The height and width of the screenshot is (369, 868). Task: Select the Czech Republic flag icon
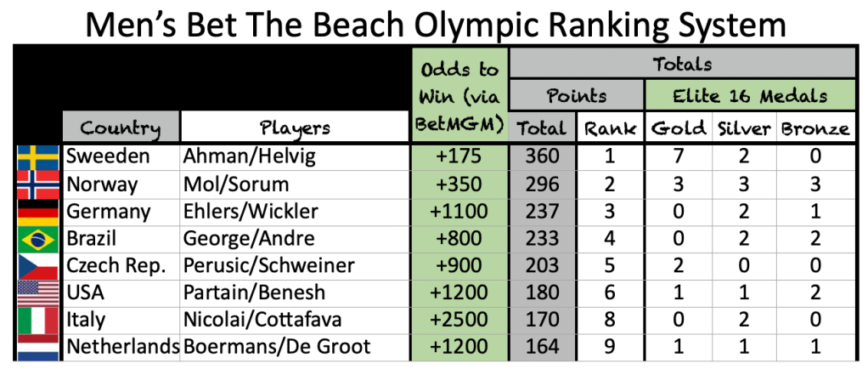[x=38, y=265]
